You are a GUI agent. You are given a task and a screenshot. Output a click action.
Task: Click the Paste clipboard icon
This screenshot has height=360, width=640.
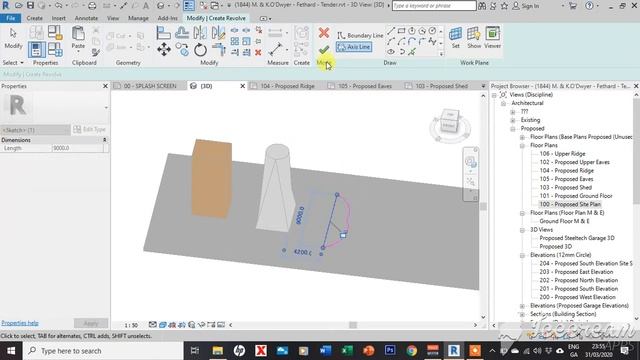pyautogui.click(x=78, y=33)
